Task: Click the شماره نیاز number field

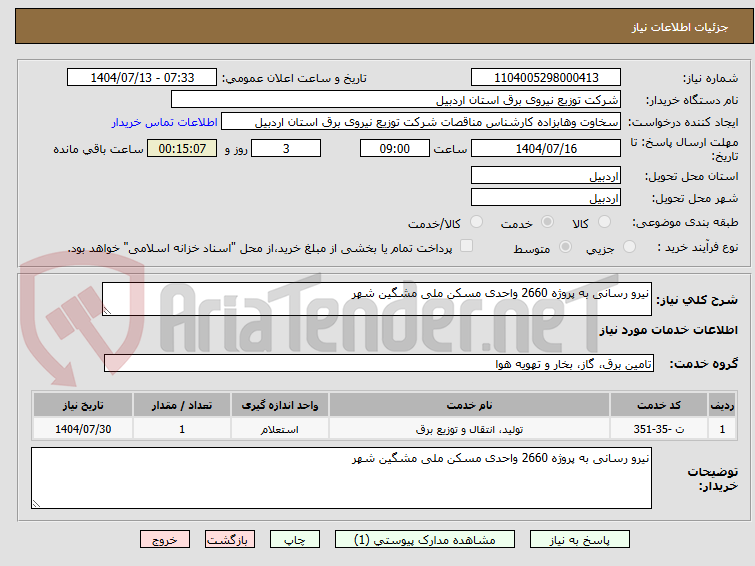Action: click(x=546, y=78)
